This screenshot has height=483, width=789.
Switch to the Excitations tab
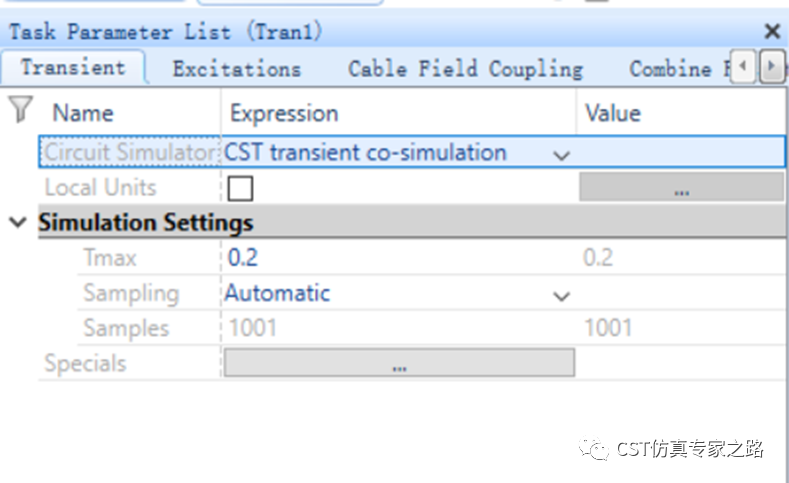pos(236,69)
